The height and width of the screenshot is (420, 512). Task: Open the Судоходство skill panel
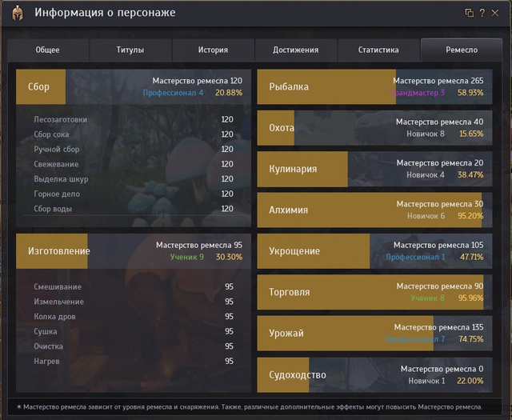374,375
